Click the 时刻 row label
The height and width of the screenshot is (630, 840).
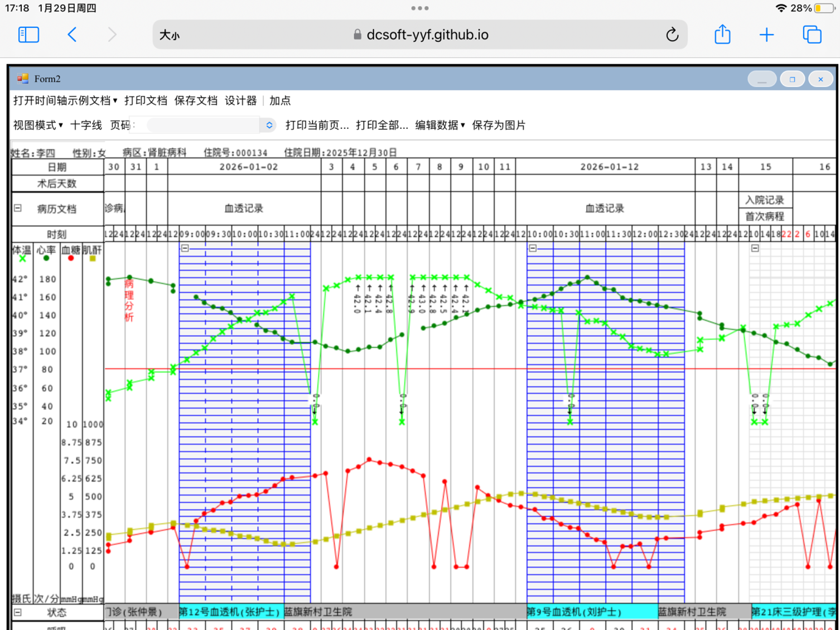[57, 234]
